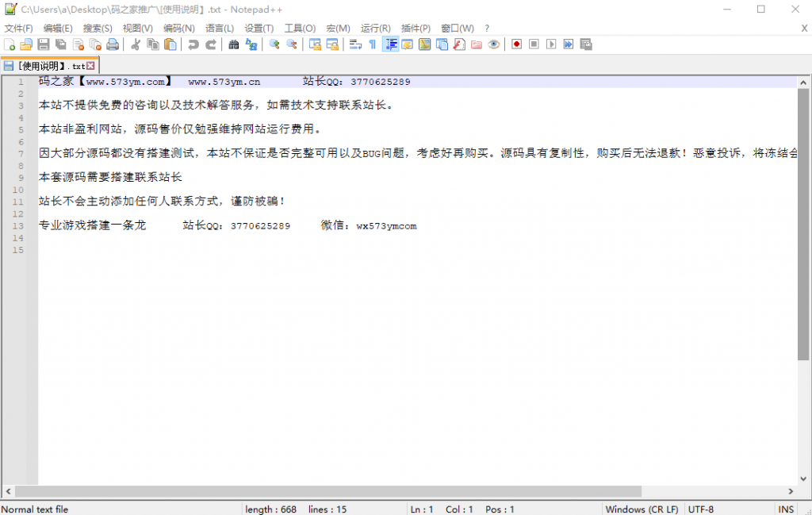812x515 pixels.
Task: Start macro recording with red dot icon
Action: pyautogui.click(x=516, y=44)
